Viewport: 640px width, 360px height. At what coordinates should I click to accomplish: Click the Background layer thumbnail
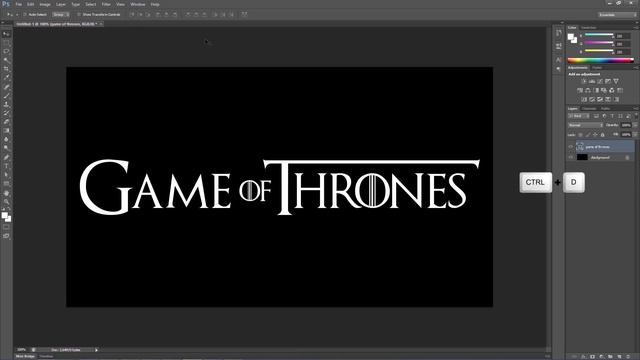click(x=582, y=157)
